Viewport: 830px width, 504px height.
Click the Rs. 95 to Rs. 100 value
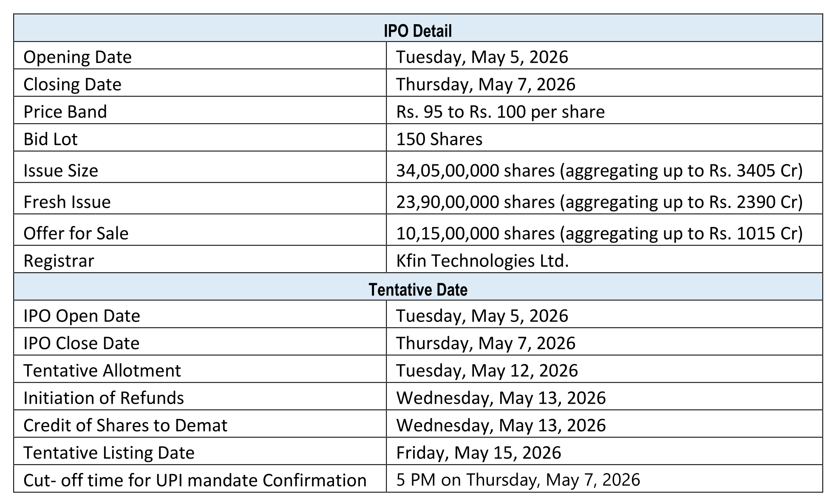[x=500, y=112]
